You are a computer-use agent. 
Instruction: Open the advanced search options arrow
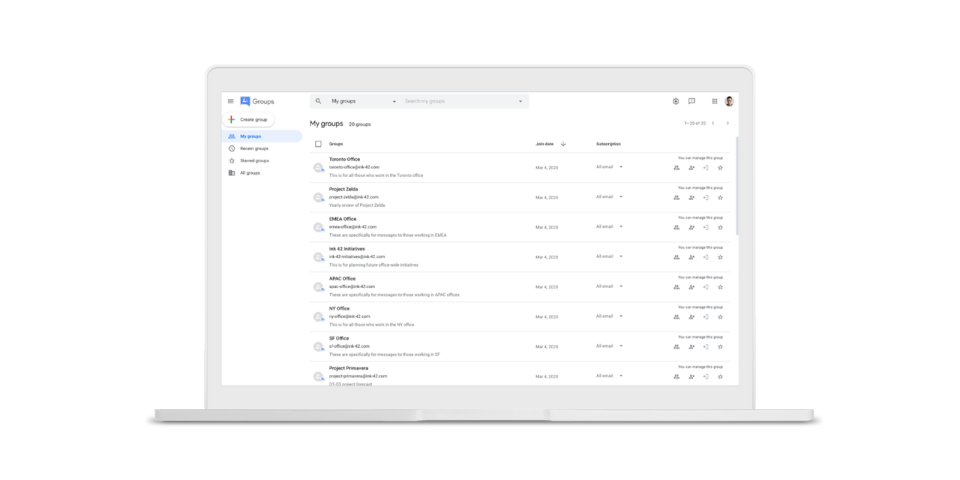coord(520,101)
